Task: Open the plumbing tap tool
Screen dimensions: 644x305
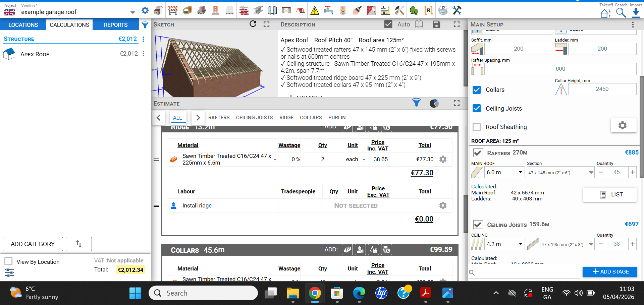Action: [x=329, y=10]
